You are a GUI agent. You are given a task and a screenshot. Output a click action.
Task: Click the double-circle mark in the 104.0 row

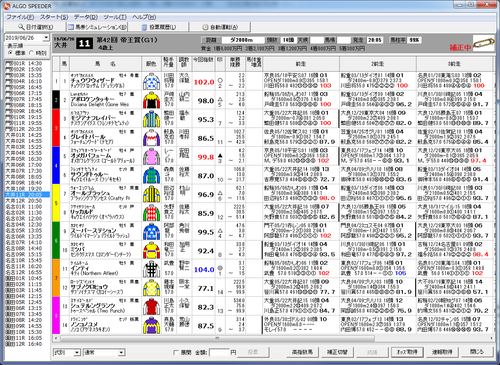click(x=220, y=268)
